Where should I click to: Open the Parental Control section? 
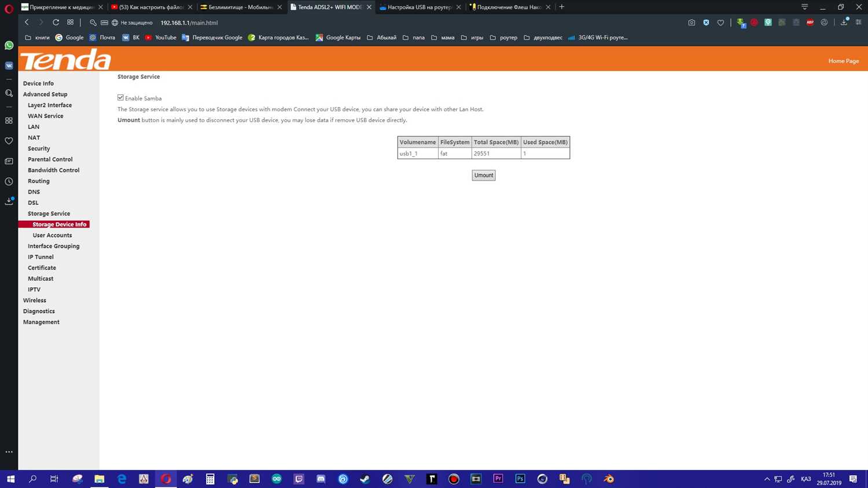pyautogui.click(x=50, y=159)
